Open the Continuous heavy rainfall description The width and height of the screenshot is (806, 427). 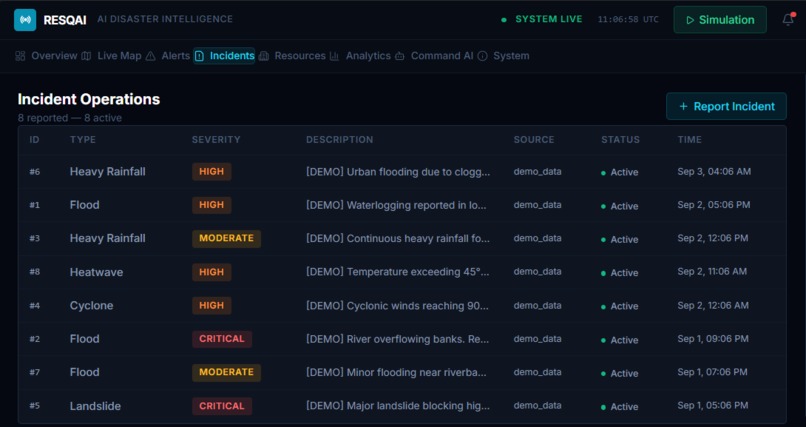point(398,238)
